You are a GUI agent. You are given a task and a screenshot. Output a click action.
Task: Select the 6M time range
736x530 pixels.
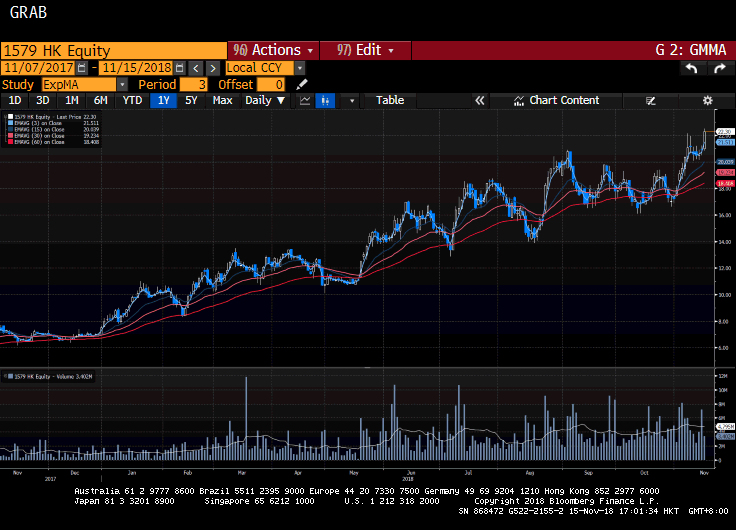(x=100, y=100)
